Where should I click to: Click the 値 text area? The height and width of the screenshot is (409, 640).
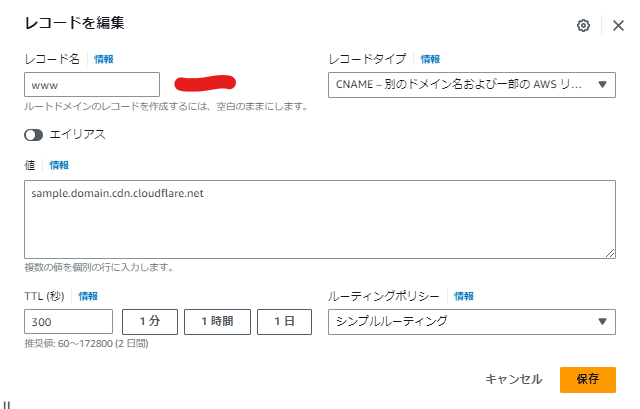click(x=320, y=220)
